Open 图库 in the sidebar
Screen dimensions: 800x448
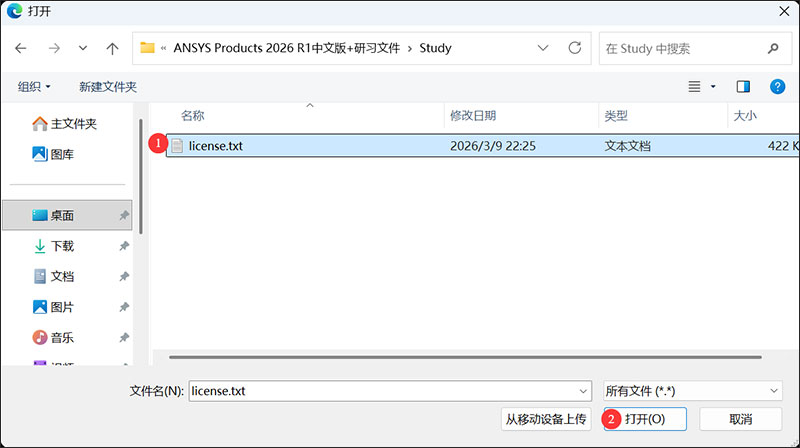pos(53,154)
